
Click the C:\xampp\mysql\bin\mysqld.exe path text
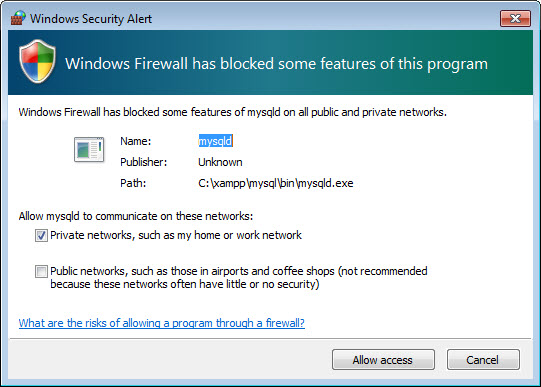tap(276, 183)
